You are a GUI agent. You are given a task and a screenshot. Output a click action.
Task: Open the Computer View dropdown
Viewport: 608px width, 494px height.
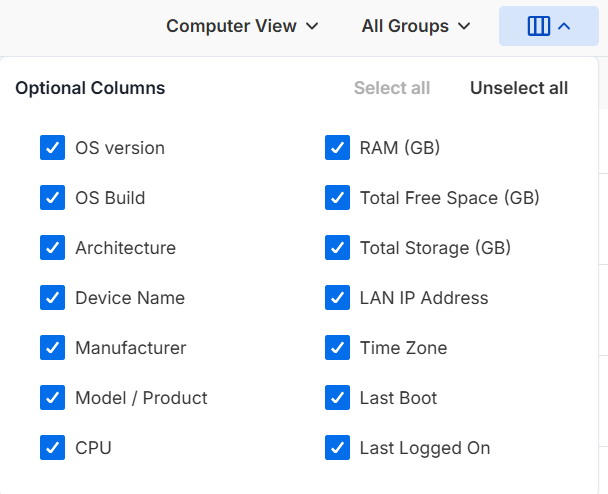[x=242, y=26]
